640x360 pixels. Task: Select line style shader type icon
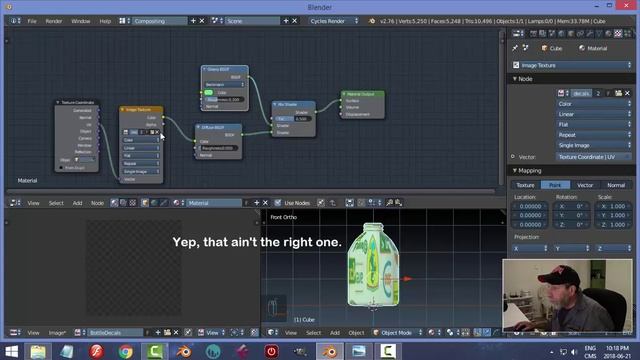pos(163,203)
